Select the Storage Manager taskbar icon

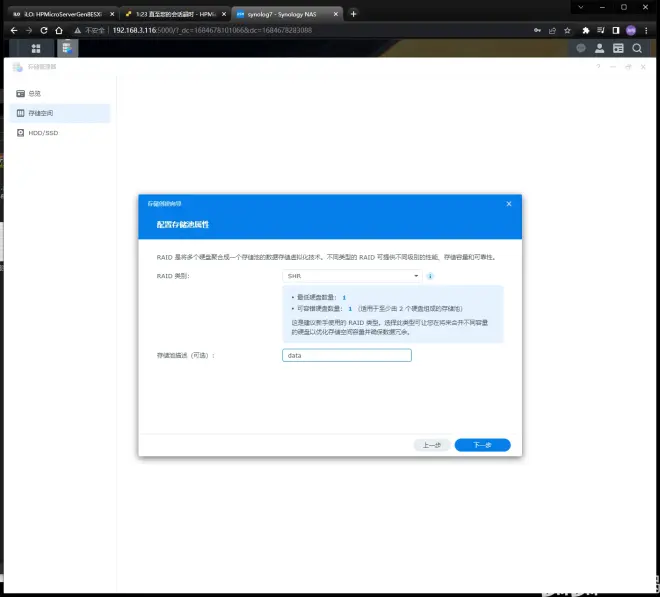pos(67,48)
